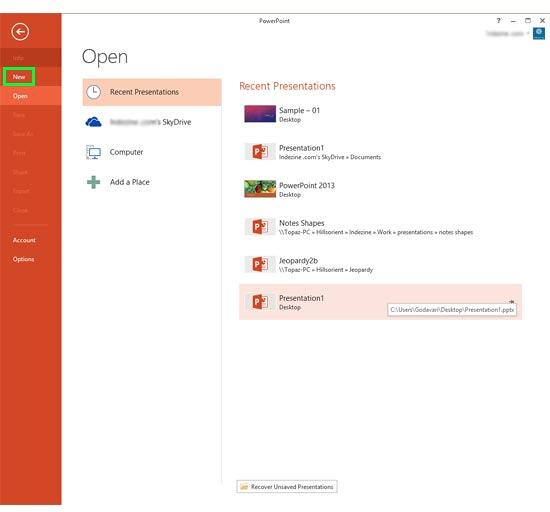550x512 pixels.
Task: Open the PowerPoint 2013 presentation thumbnail
Action: 260,189
